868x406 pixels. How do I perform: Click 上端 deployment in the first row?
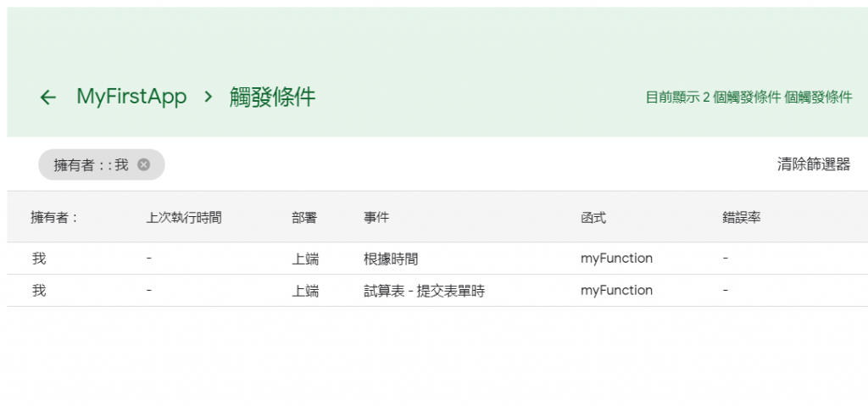(305, 259)
